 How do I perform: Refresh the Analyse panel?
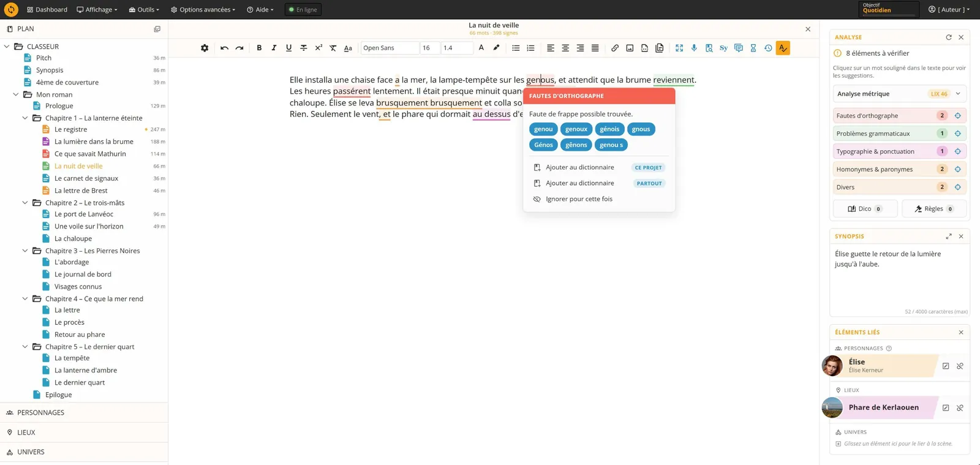tap(949, 37)
